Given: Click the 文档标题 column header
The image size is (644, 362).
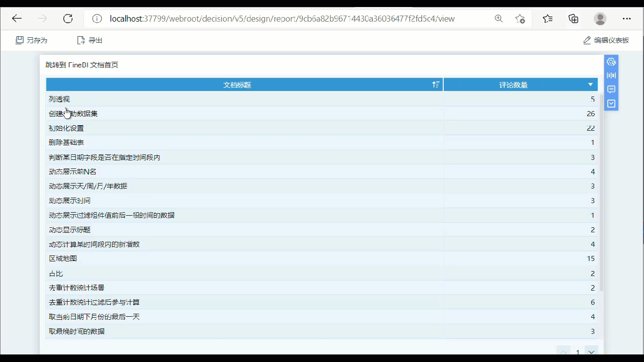Looking at the screenshot, I should click(x=245, y=84).
